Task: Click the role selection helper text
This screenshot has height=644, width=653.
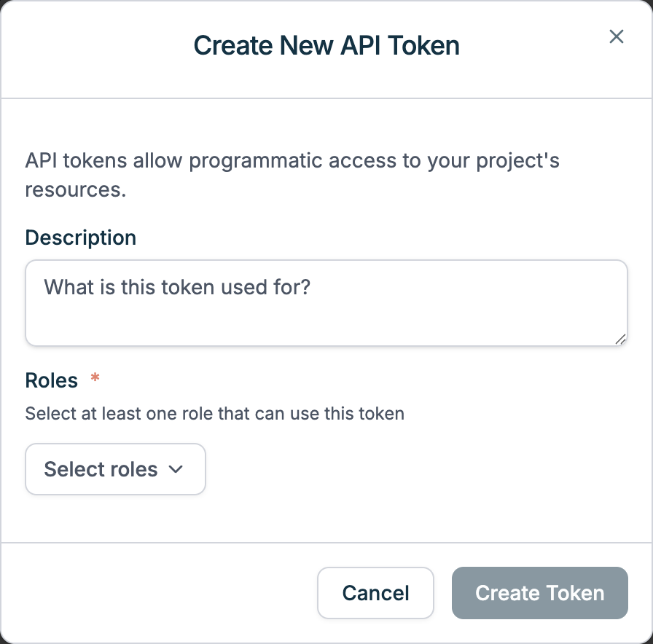Action: [214, 413]
